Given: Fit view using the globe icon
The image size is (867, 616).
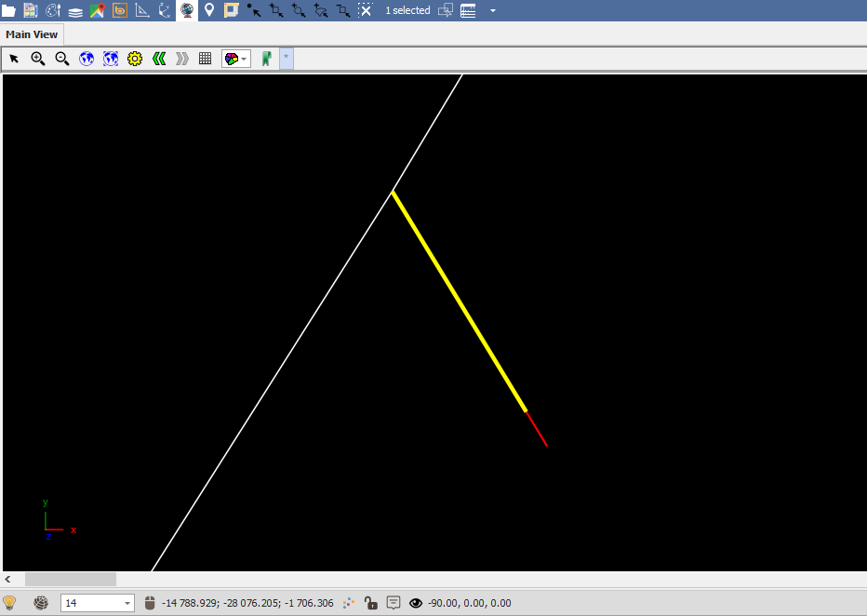Looking at the screenshot, I should 86,58.
